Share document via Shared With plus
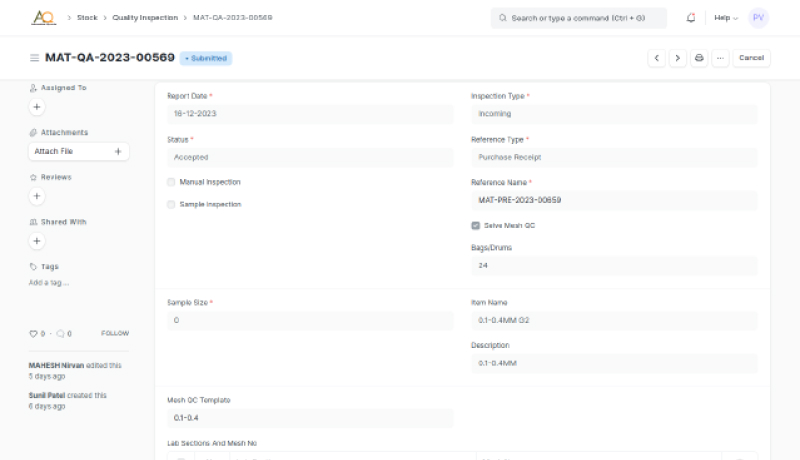 pos(37,241)
